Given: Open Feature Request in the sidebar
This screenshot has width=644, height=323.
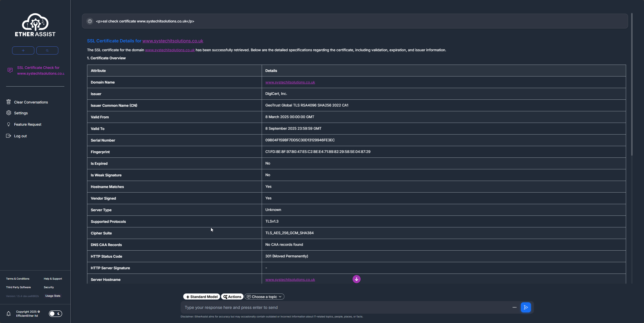Looking at the screenshot, I should coord(28,124).
